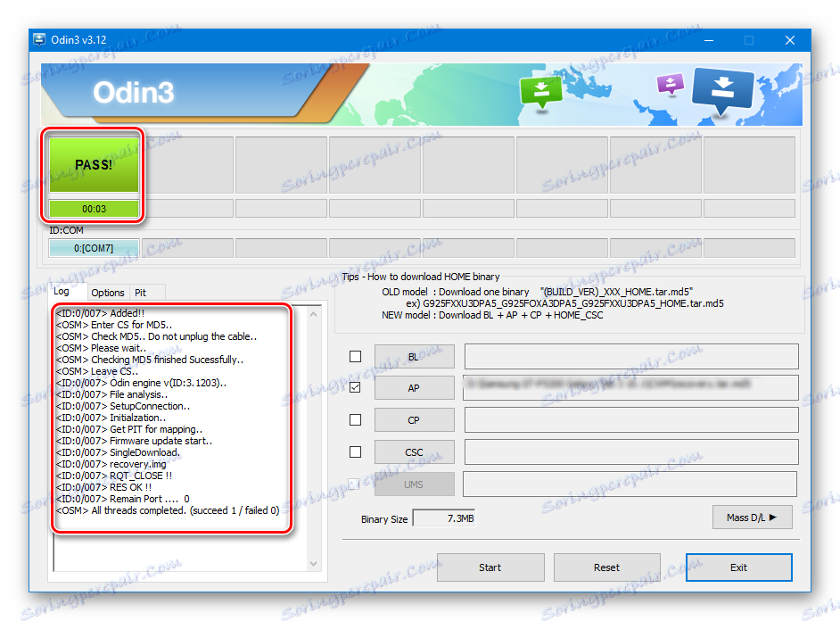Screen dimensions: 840x621
Task: Click the BL file button
Action: (x=414, y=357)
